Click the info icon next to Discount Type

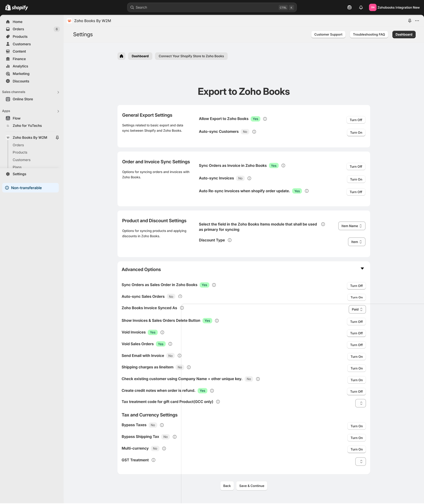[229, 240]
